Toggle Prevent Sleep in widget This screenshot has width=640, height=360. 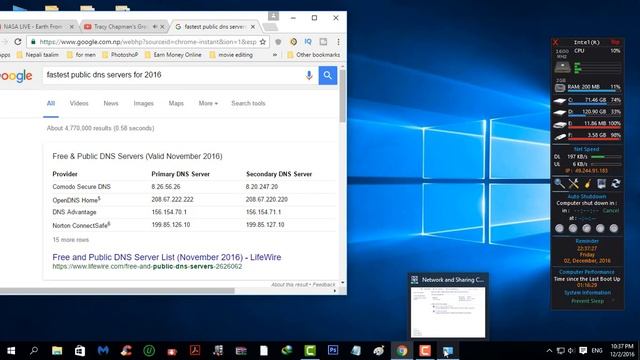587,301
